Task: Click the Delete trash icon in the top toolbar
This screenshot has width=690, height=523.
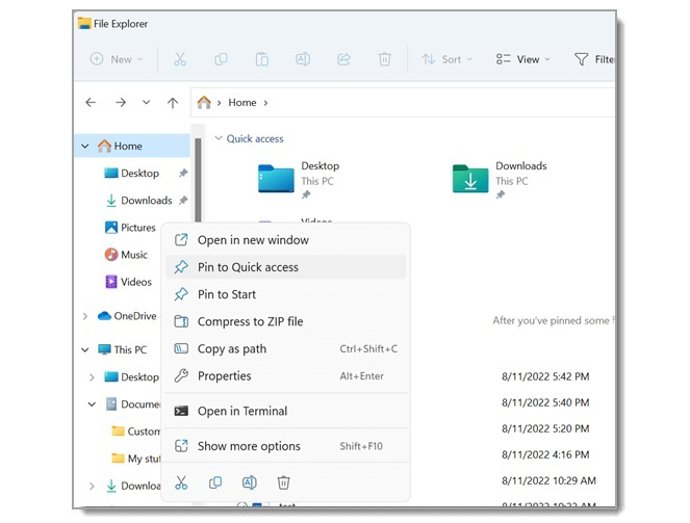Action: click(385, 59)
